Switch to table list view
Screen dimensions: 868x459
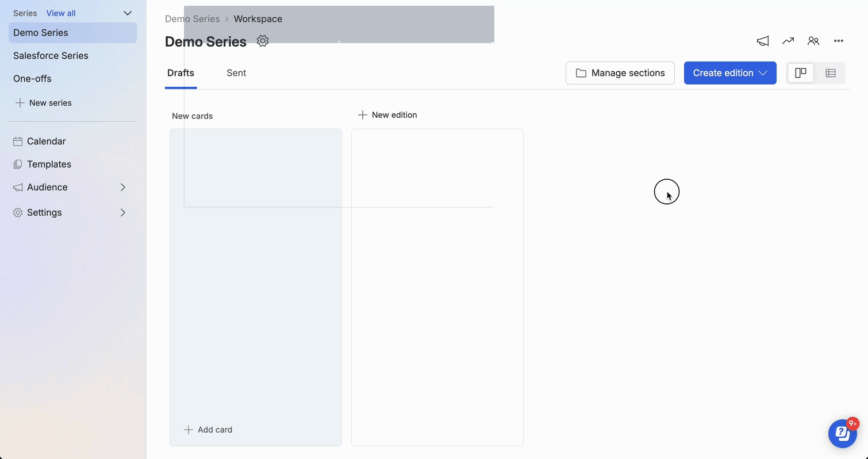[831, 73]
